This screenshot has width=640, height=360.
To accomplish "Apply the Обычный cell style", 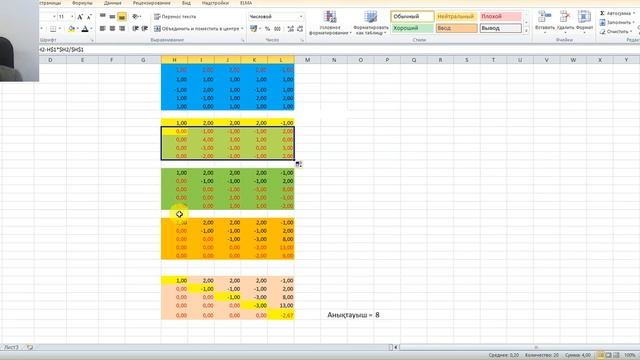I will tap(412, 17).
